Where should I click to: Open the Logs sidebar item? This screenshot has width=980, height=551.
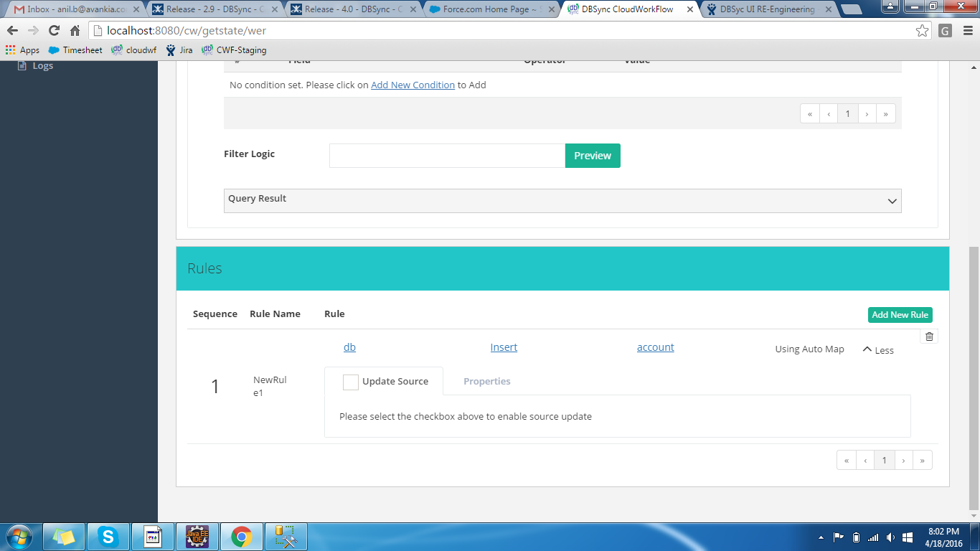[42, 65]
